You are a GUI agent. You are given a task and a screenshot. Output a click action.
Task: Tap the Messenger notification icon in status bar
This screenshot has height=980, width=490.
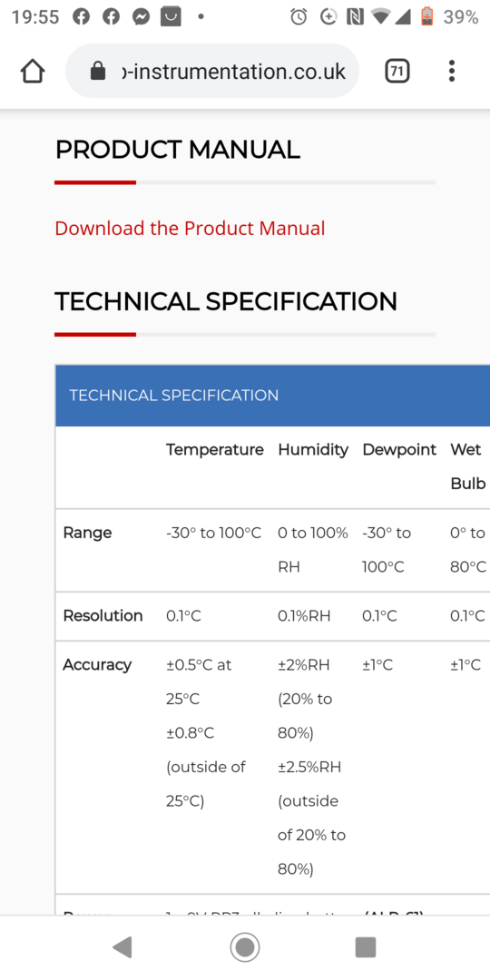(142, 17)
